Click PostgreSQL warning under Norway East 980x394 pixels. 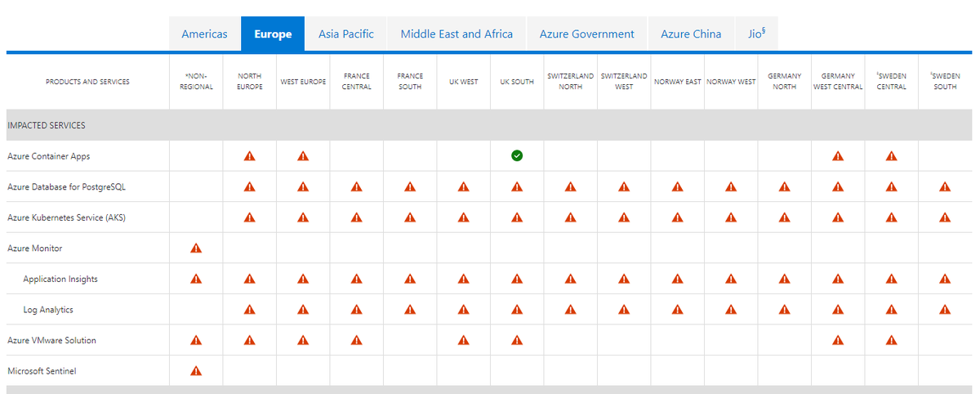point(678,186)
